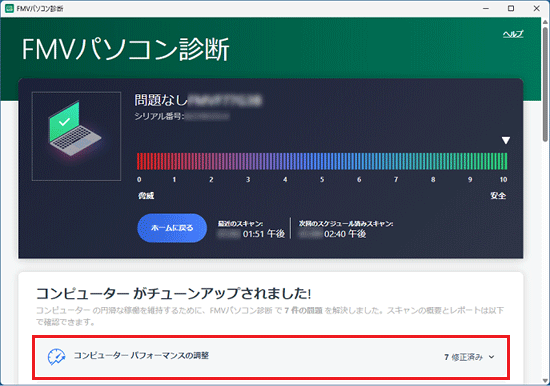Close the FMVパソコン診断 window
This screenshot has height=386, width=550.
[537, 8]
